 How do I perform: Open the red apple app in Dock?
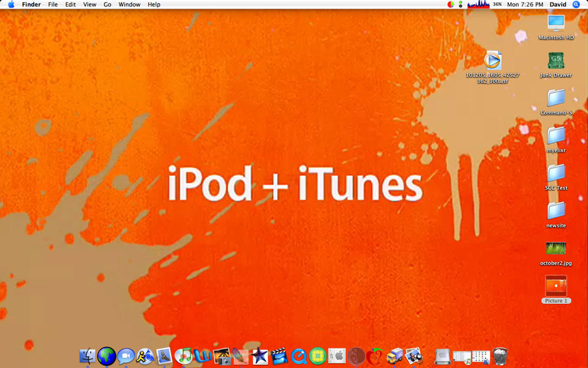[375, 356]
